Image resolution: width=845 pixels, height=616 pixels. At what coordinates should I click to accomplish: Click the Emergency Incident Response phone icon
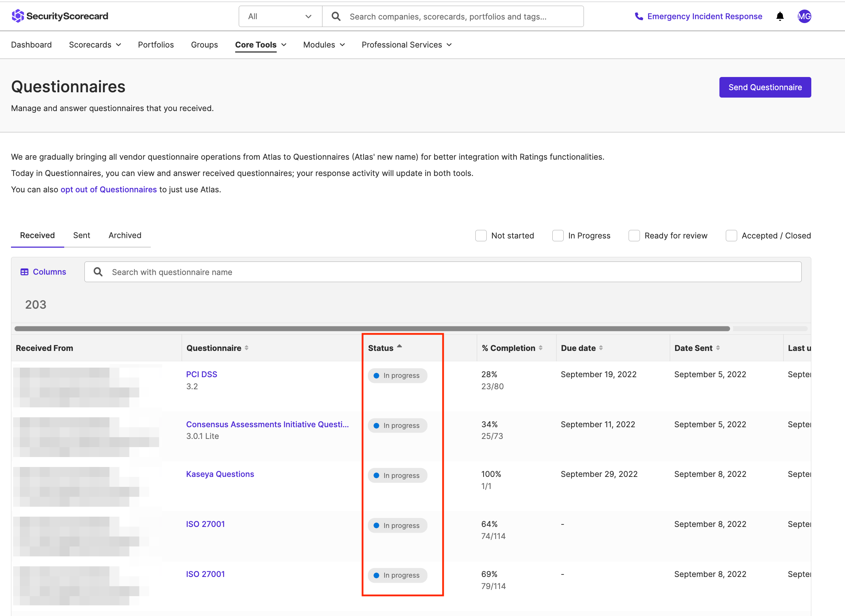pos(639,16)
